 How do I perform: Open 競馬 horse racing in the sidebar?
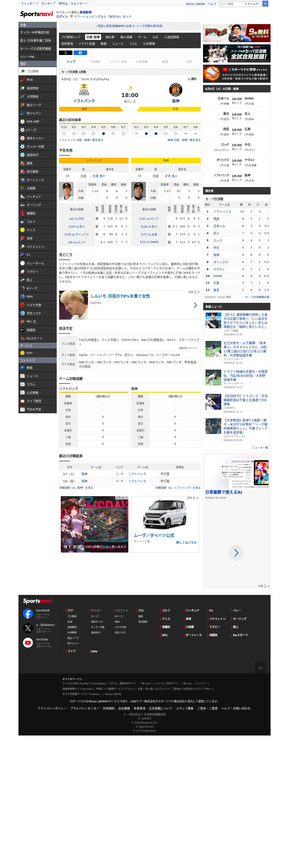(37, 163)
